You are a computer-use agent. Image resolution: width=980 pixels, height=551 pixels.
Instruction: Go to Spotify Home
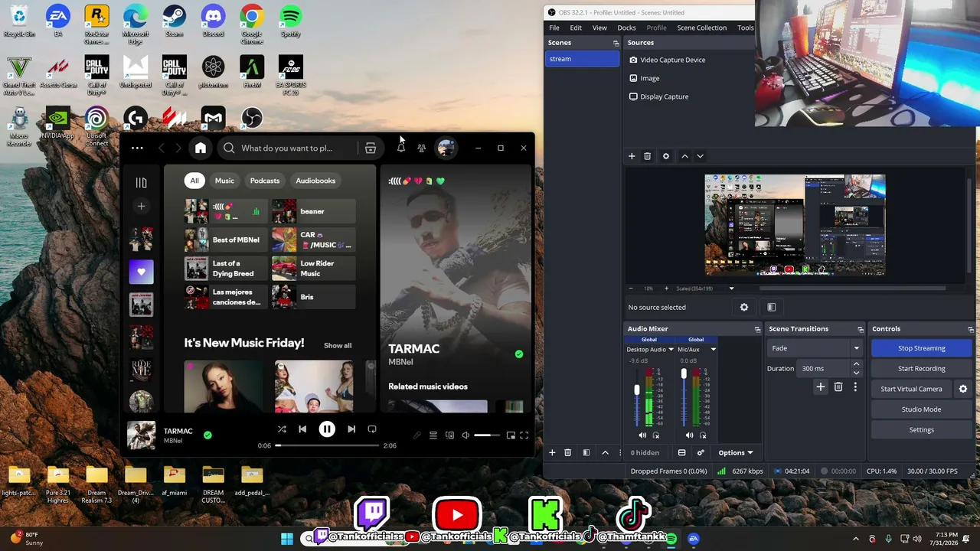(200, 148)
